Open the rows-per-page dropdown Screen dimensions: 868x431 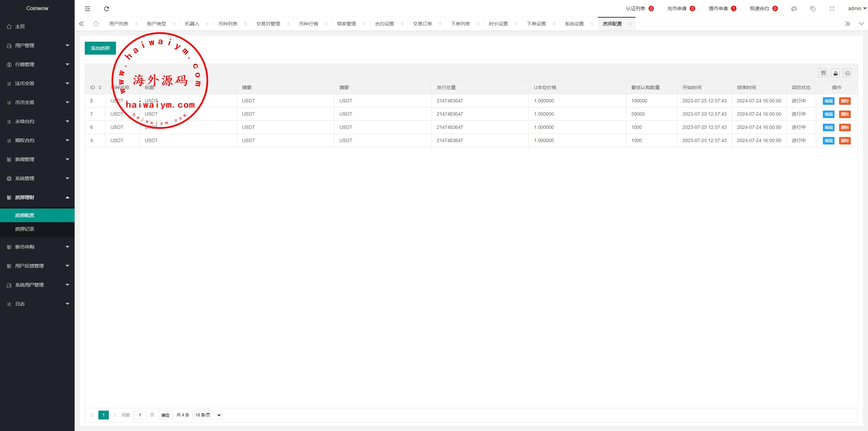(x=207, y=415)
